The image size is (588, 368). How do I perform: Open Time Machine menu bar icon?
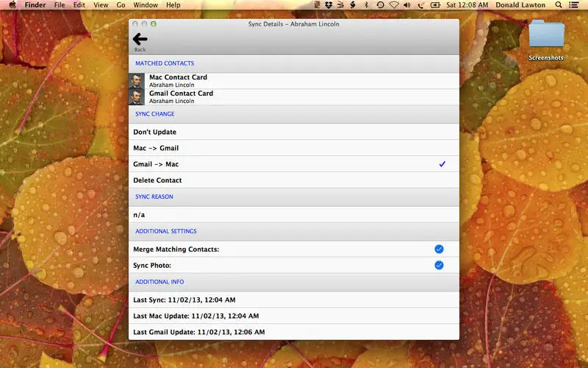click(380, 5)
